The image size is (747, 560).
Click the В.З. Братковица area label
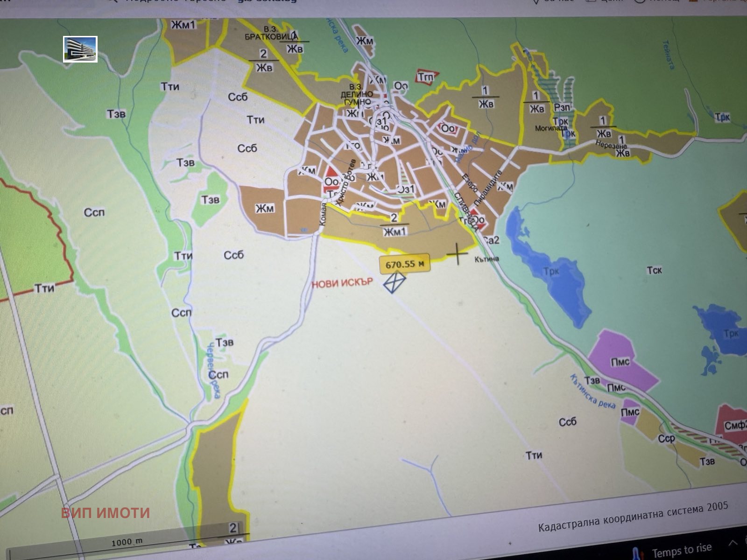[271, 33]
